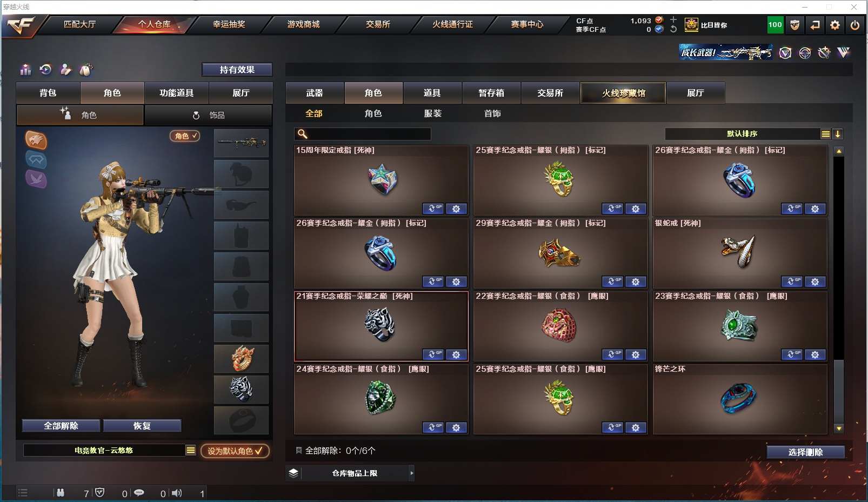Image resolution: width=868 pixels, height=502 pixels.
Task: Click the mouse icon above 背包 tab
Action: (85, 69)
